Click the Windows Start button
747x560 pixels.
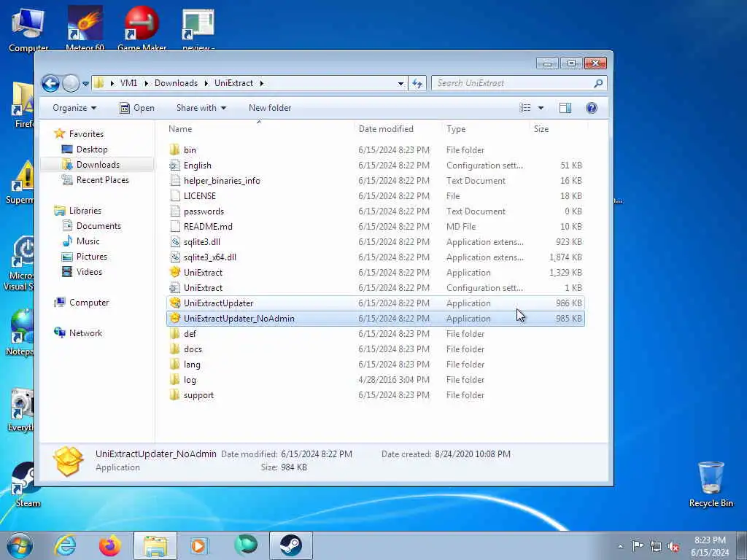(x=20, y=545)
